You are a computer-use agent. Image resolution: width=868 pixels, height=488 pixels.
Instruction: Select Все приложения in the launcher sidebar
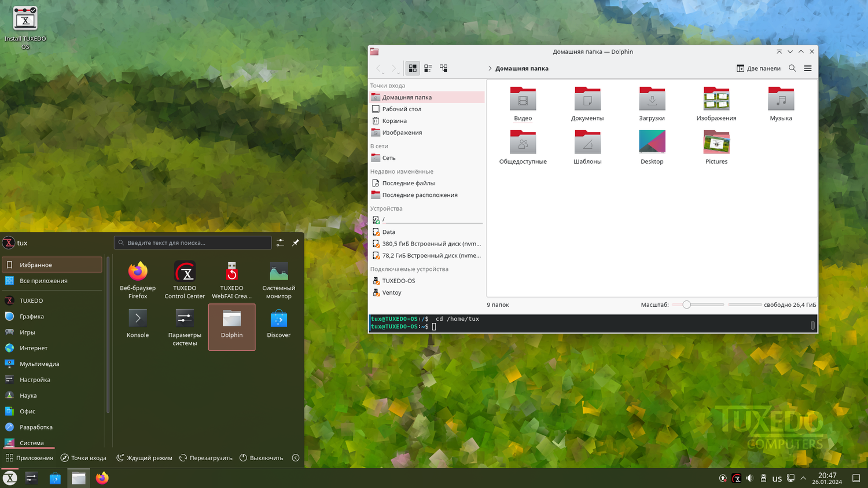pyautogui.click(x=52, y=281)
